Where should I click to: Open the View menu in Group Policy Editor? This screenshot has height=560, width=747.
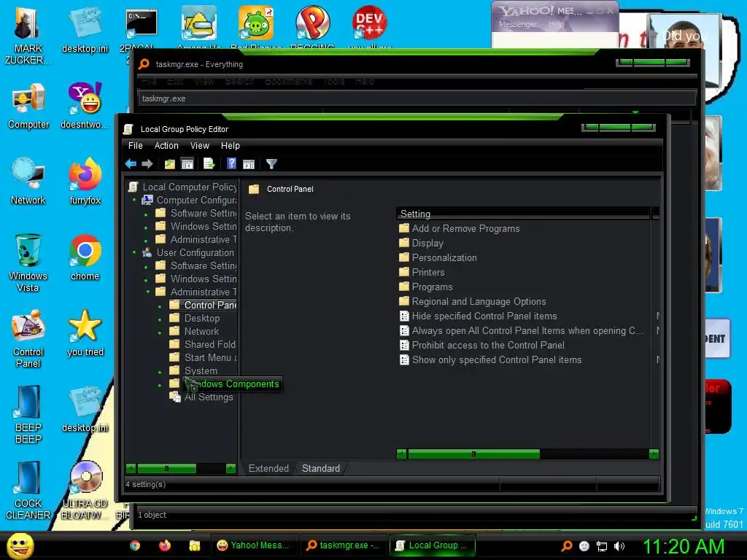pos(200,146)
